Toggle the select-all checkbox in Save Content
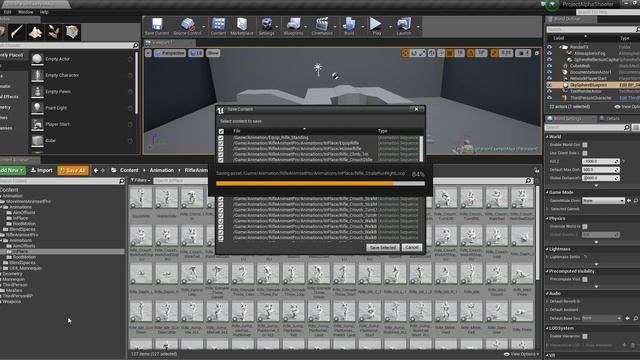Screen dimensions: 640x360 [x=221, y=131]
